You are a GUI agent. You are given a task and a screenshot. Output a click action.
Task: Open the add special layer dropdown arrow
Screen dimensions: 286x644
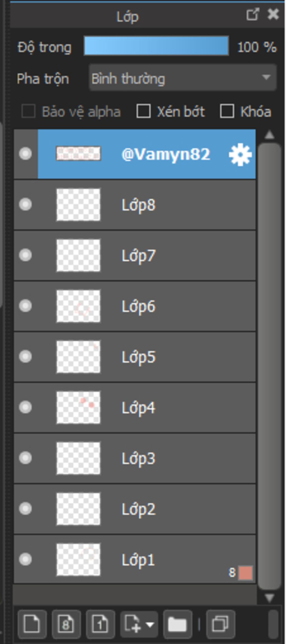point(150,624)
